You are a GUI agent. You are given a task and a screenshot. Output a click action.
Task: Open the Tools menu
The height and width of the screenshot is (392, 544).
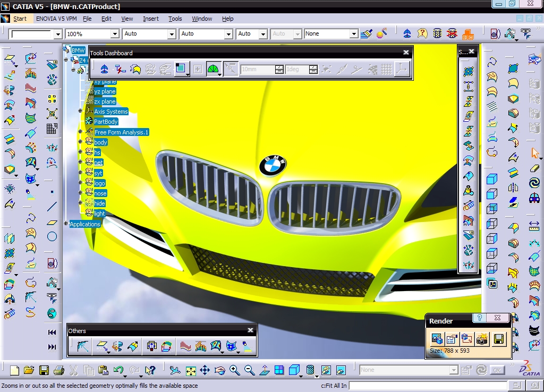175,19
